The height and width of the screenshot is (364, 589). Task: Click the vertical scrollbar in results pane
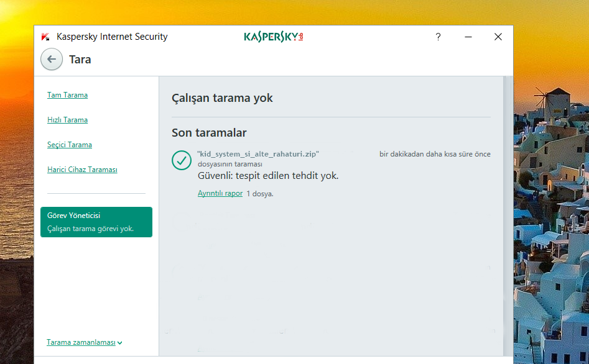508,216
